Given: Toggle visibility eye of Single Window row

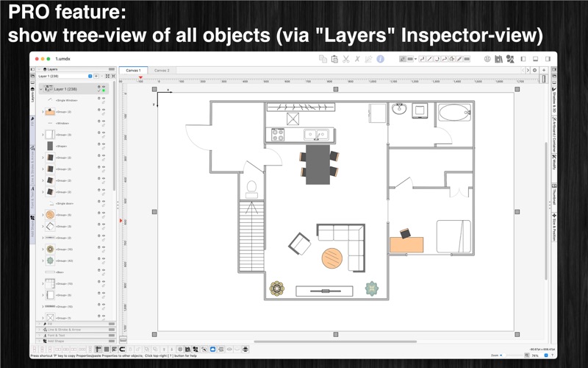Looking at the screenshot, I should [x=104, y=98].
